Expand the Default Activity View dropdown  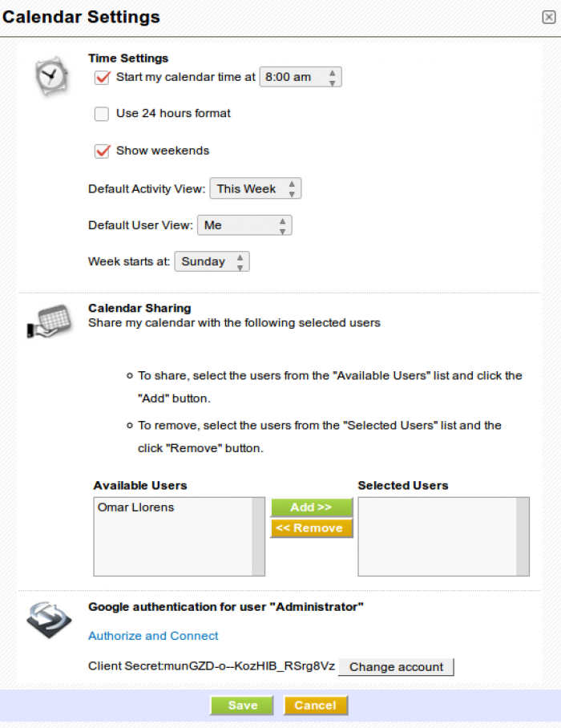point(255,189)
